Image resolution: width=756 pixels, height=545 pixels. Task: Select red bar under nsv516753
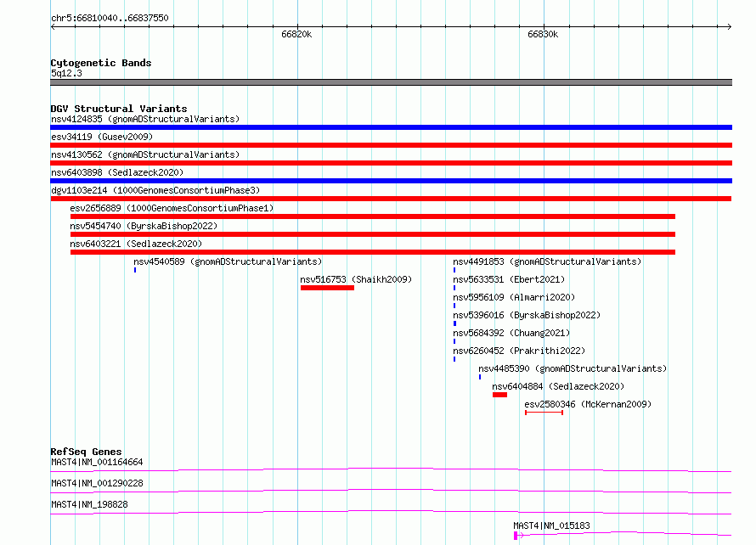click(x=327, y=288)
